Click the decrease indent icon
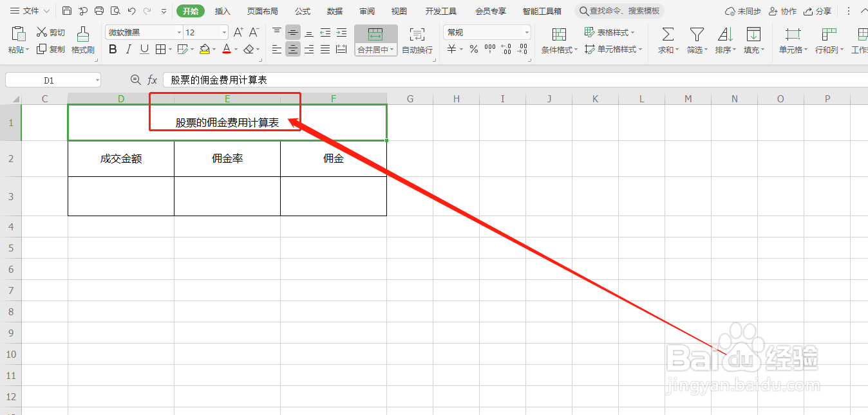The height and width of the screenshot is (415, 868). click(x=325, y=32)
